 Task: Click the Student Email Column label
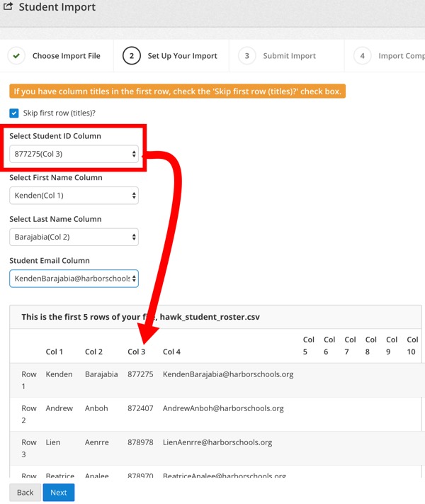click(50, 260)
